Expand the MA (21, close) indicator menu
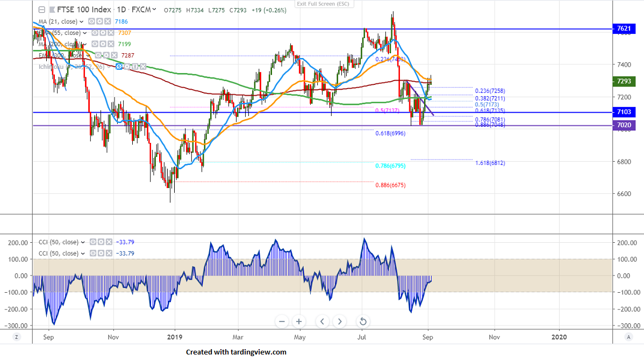The height and width of the screenshot is (362, 644). pyautogui.click(x=81, y=22)
